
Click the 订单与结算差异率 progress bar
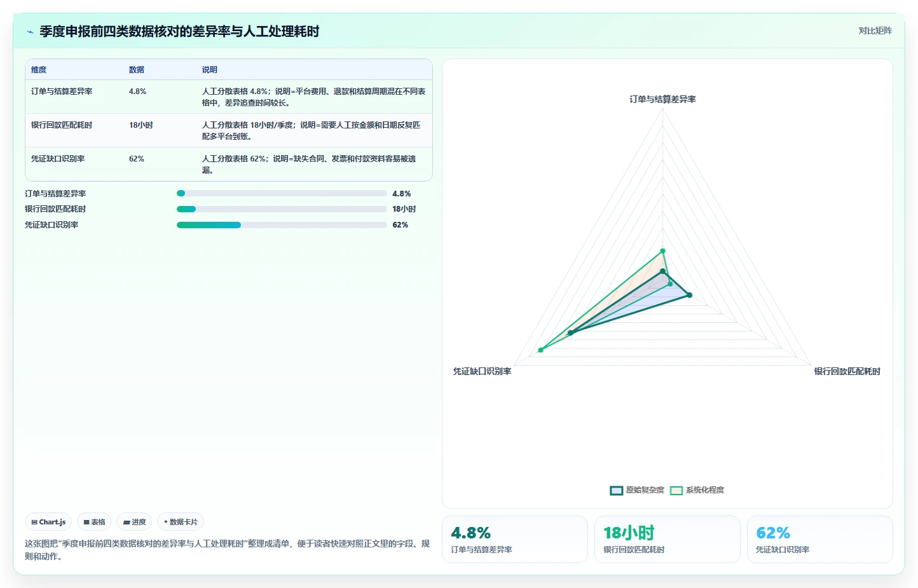click(x=282, y=193)
